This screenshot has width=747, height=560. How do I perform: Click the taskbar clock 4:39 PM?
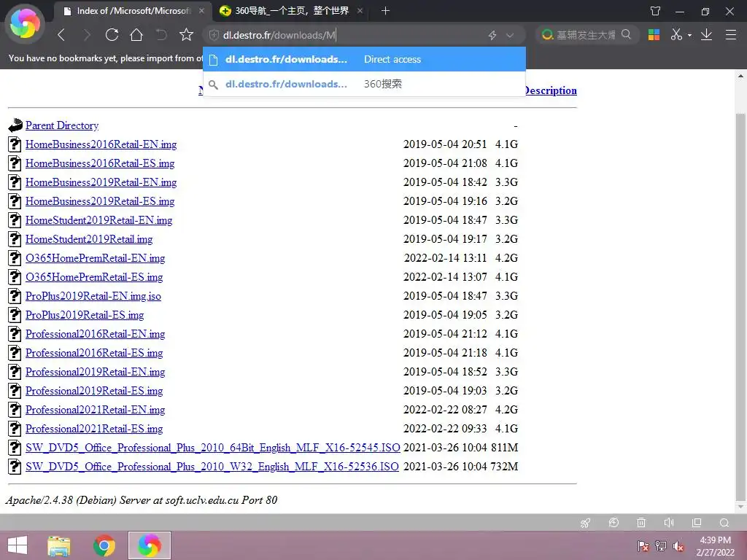pos(715,540)
